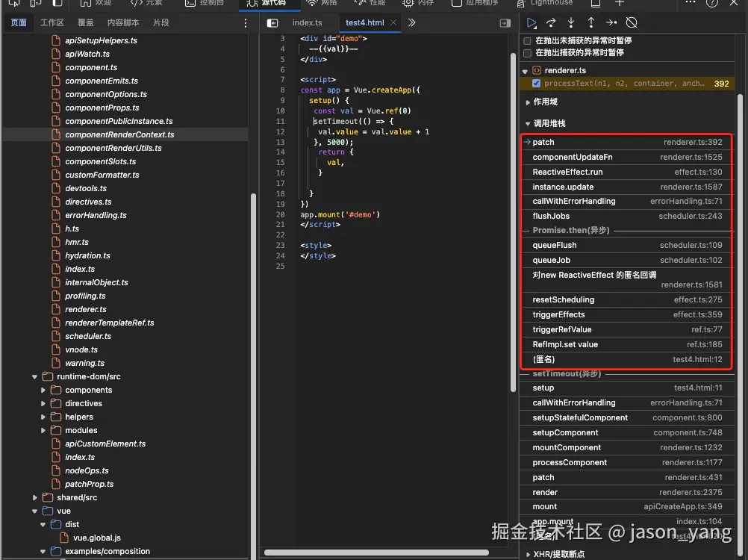Expand the modules folder
This screenshot has height=560, width=748.
43,430
